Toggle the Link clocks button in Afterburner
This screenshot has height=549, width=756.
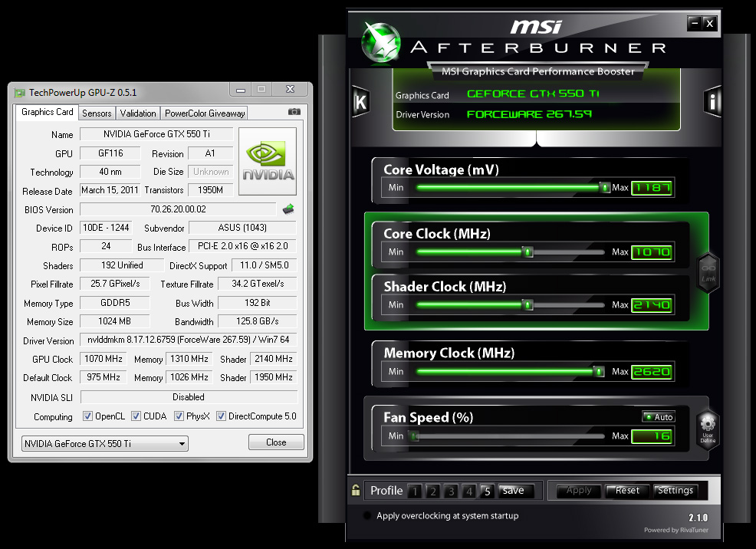(x=708, y=272)
